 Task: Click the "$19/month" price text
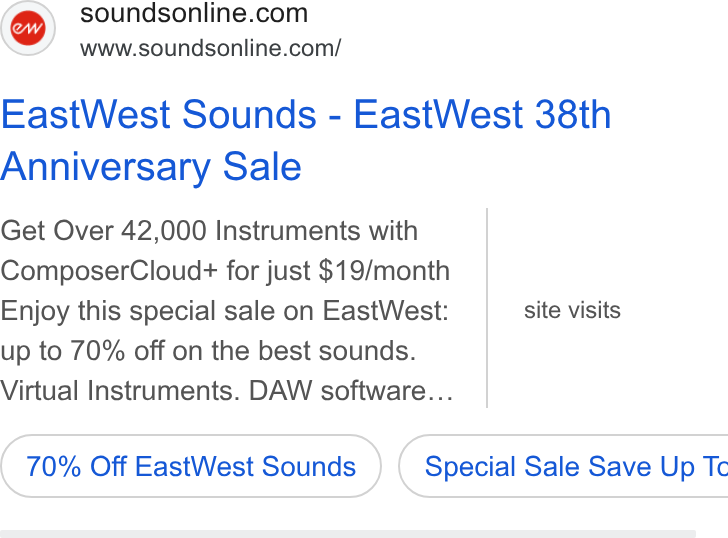tap(384, 271)
